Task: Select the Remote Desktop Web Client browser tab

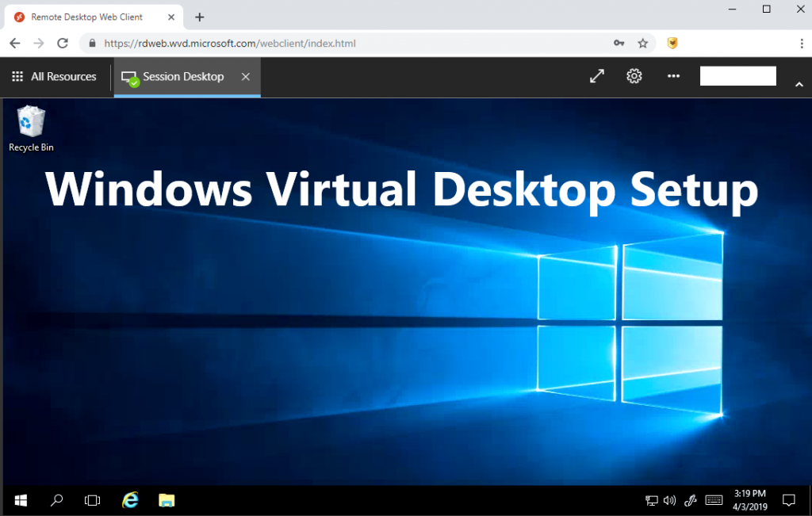Action: coord(87,16)
